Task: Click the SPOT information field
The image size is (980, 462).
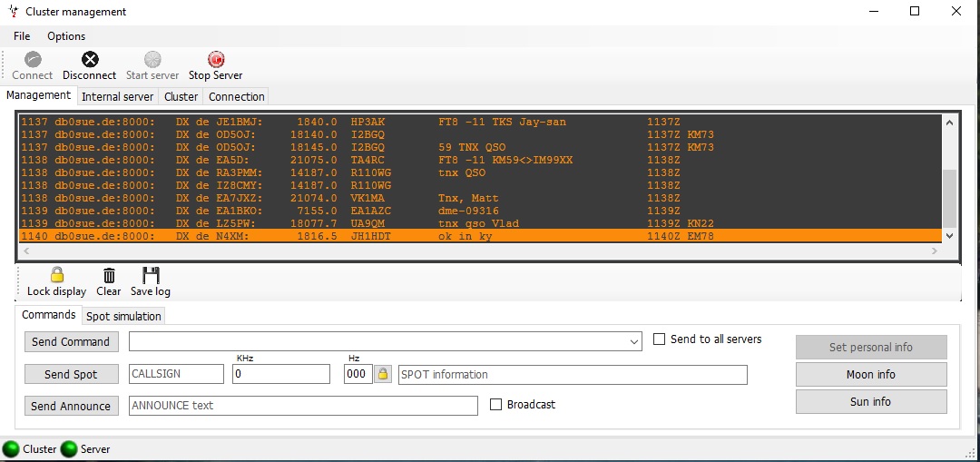Action: point(573,375)
